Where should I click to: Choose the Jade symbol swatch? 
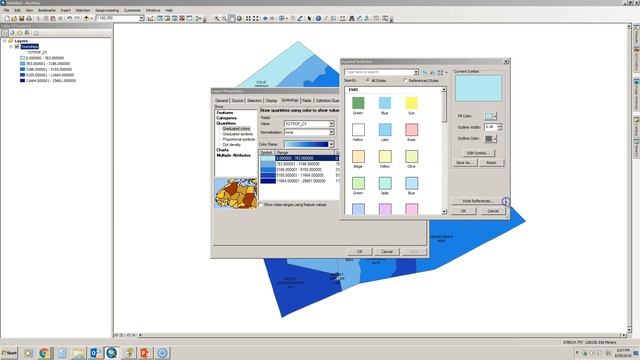pyautogui.click(x=385, y=183)
